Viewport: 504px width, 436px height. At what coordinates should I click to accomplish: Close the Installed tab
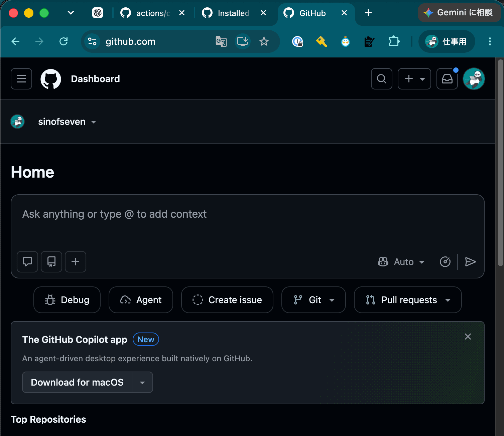[x=263, y=13]
